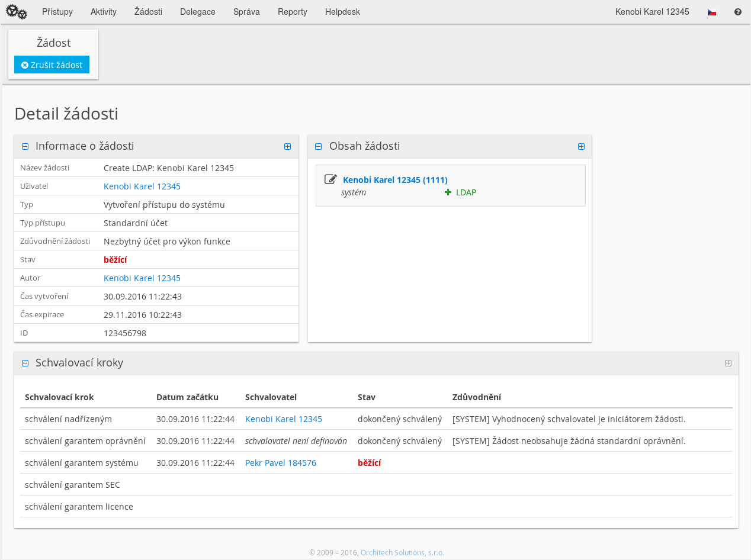Click the red běžící status in Informace panel
751x560 pixels.
115,260
